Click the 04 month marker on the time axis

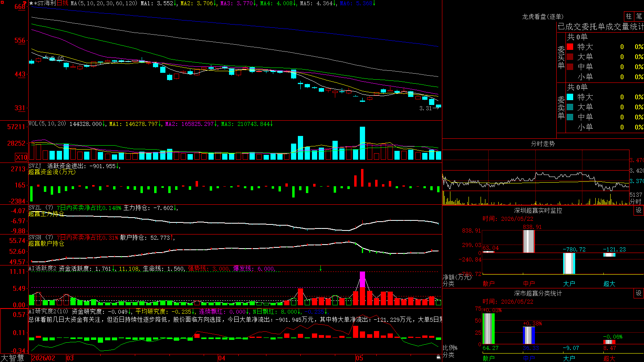[222, 358]
